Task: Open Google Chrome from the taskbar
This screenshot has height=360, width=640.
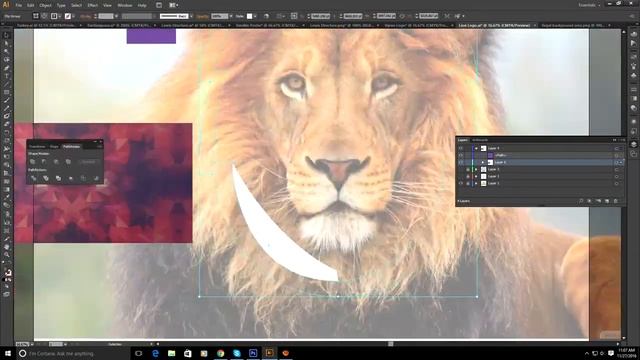Action: 220,353
